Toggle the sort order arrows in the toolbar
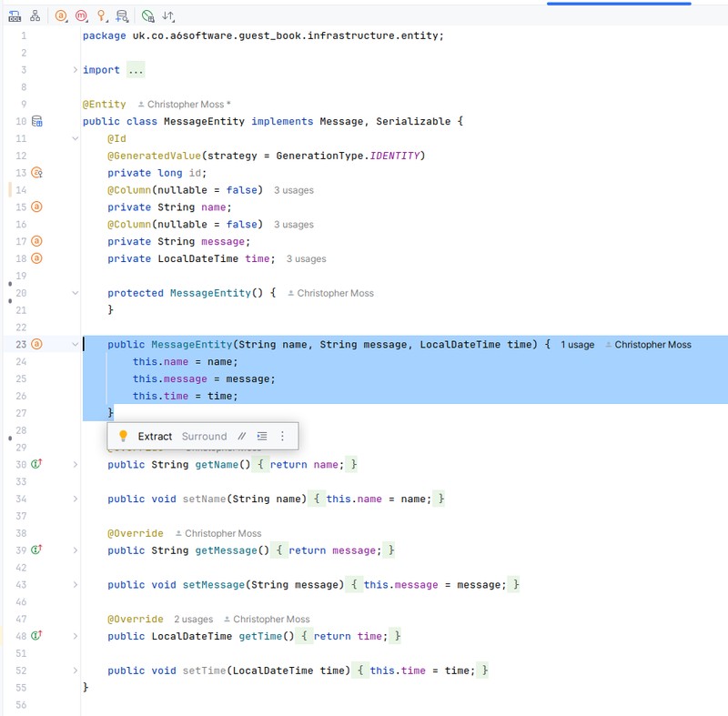This screenshot has width=728, height=716. (x=169, y=15)
